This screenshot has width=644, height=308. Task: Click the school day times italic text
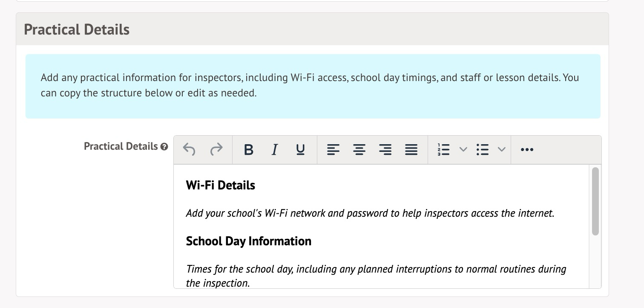tap(376, 270)
